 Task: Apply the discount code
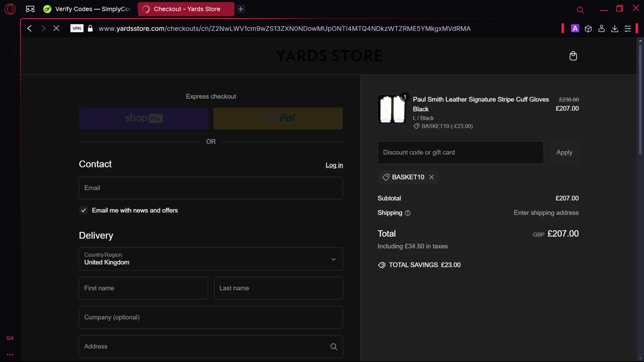pyautogui.click(x=564, y=152)
